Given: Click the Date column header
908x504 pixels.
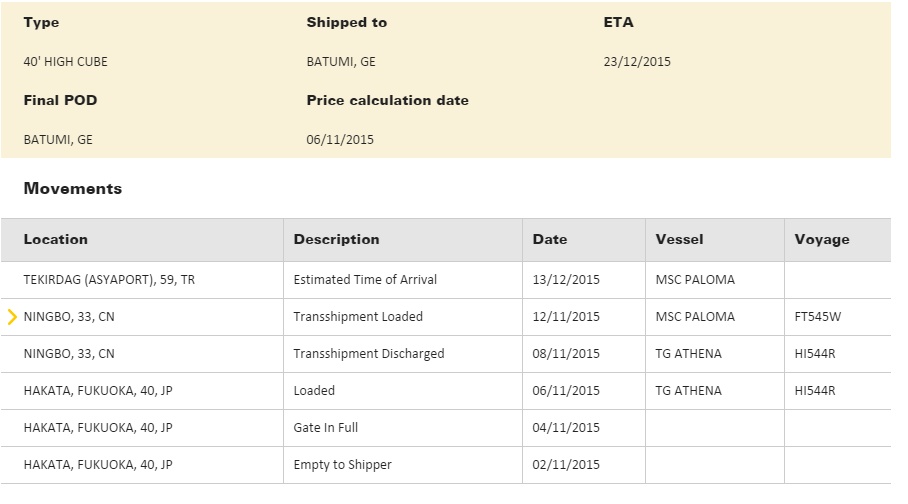Looking at the screenshot, I should (549, 240).
